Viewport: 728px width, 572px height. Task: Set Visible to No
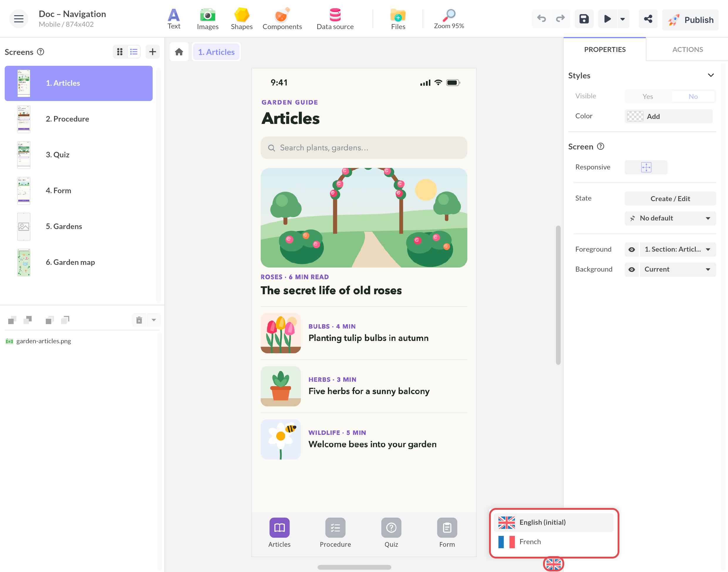point(693,96)
